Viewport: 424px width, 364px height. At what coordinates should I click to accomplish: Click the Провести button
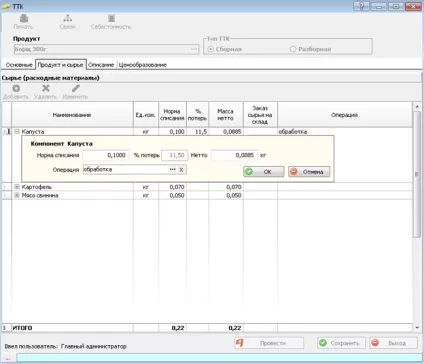coord(269,343)
